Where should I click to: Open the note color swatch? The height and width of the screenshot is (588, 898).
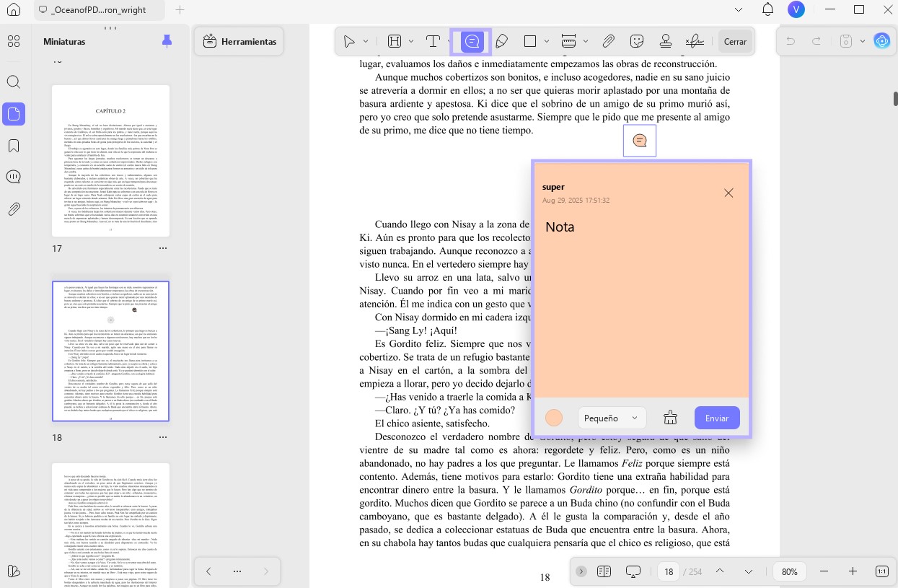(x=554, y=418)
